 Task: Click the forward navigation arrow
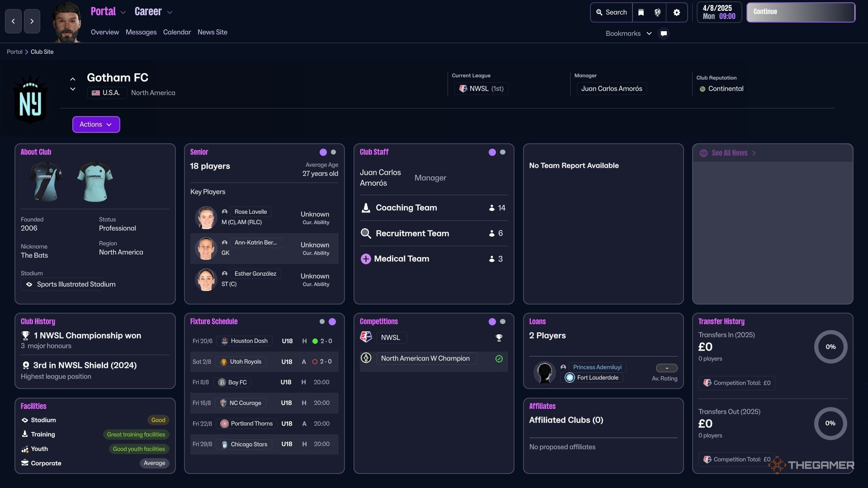click(x=32, y=21)
